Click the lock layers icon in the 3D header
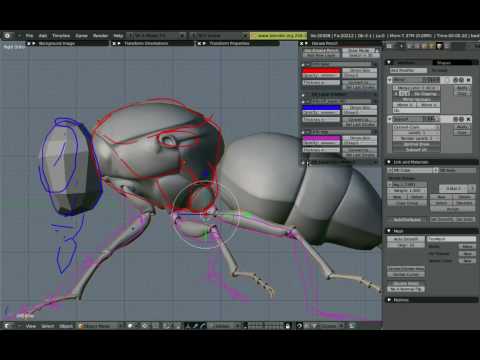Screen dimensions: 480x360 coord(288,326)
